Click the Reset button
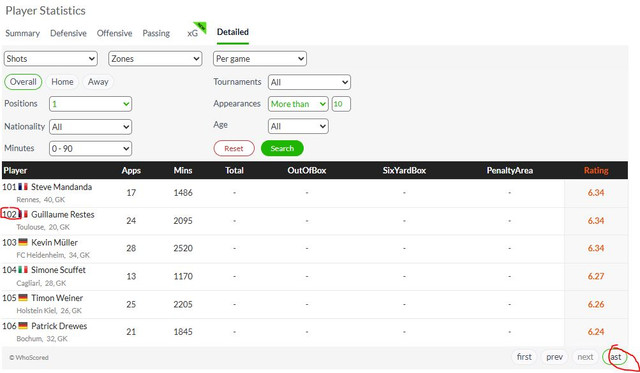 234,149
